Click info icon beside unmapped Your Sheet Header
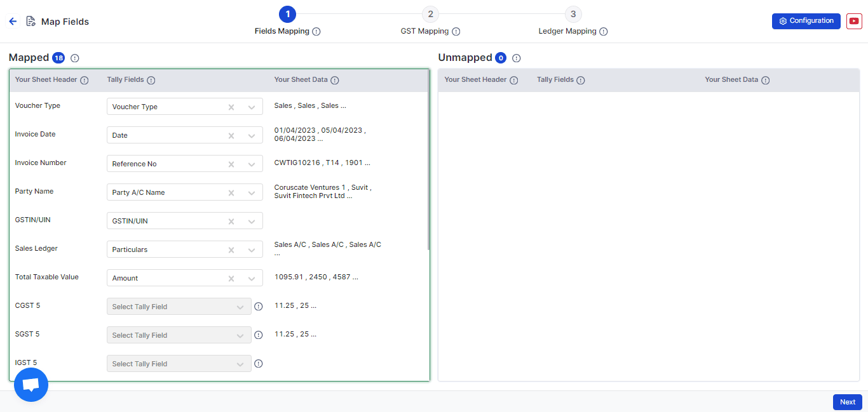Viewport: 868px width, 412px height. point(514,81)
